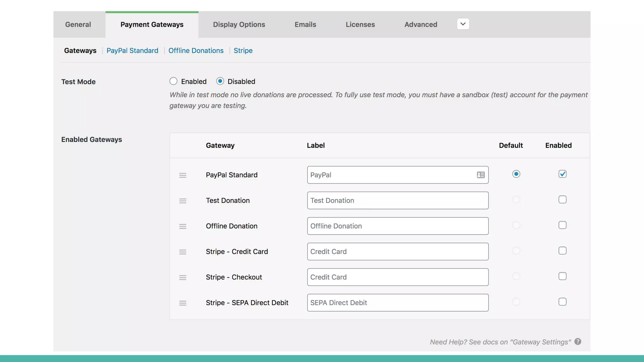This screenshot has width=644, height=362.
Task: Expand the more tabs chevron dropdown
Action: pos(463,24)
